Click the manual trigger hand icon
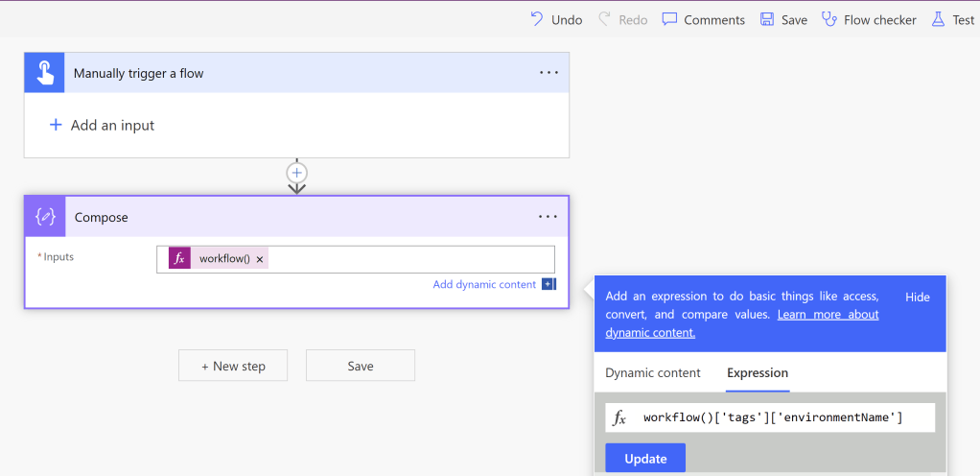This screenshot has height=476, width=980. point(44,73)
